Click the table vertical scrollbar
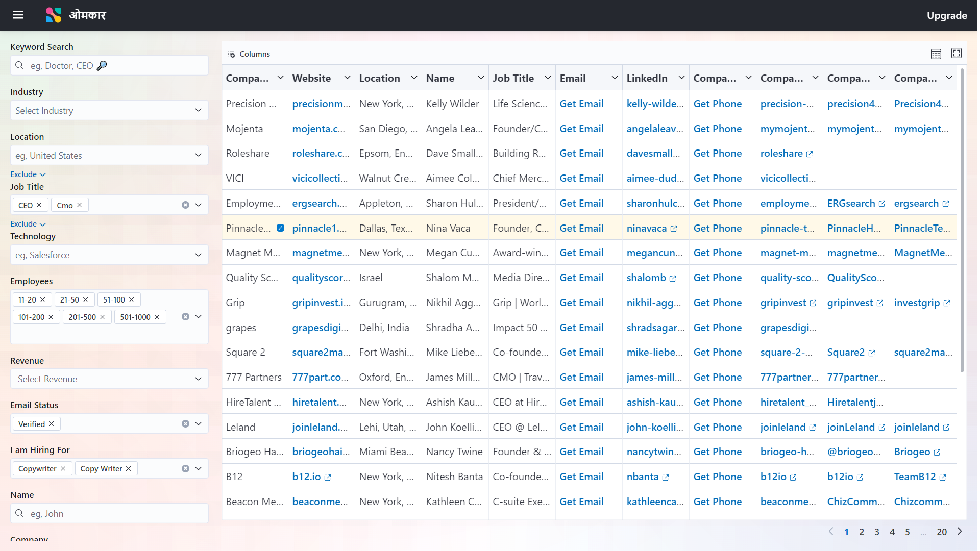 962,219
